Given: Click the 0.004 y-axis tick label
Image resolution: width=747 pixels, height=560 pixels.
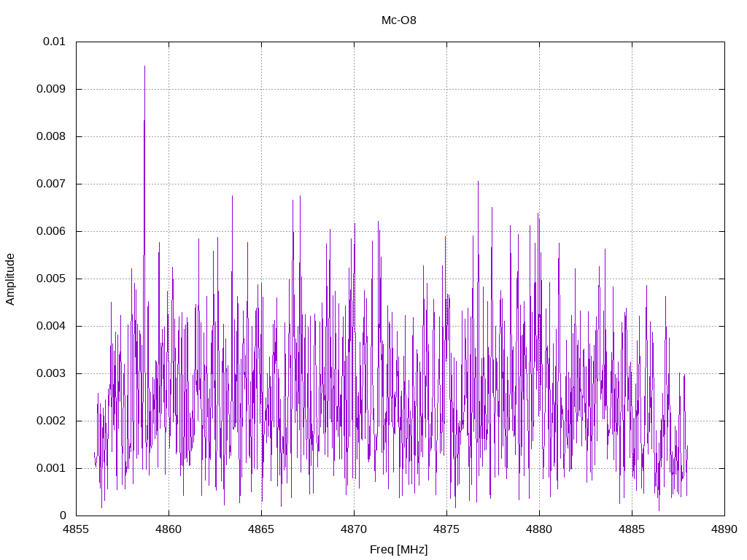Looking at the screenshot, I should [x=51, y=326].
